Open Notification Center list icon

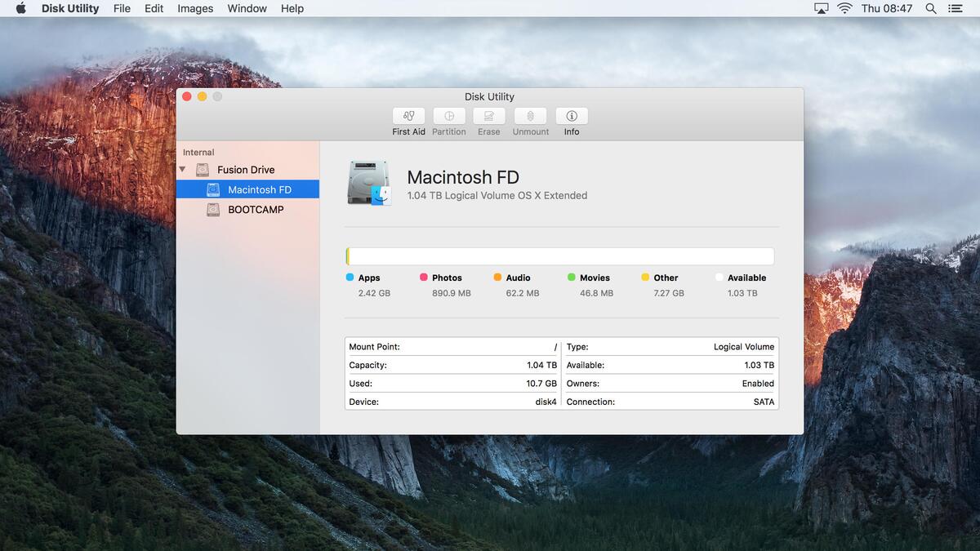tap(955, 8)
